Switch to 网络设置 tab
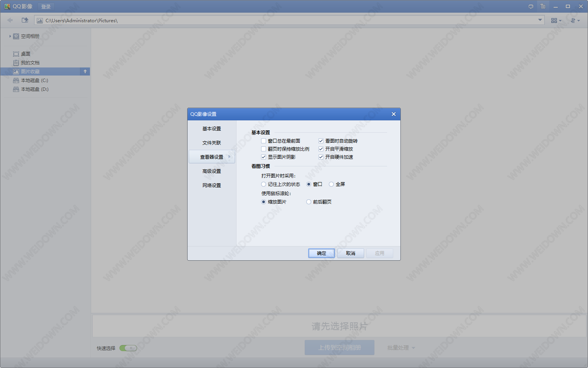The width and height of the screenshot is (588, 368). pos(212,186)
